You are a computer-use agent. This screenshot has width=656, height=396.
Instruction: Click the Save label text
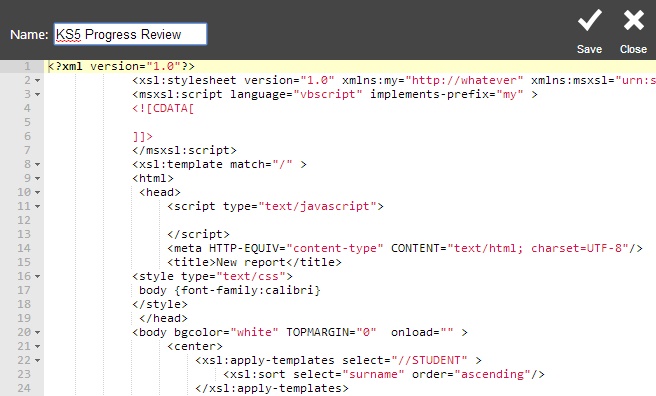(x=589, y=49)
